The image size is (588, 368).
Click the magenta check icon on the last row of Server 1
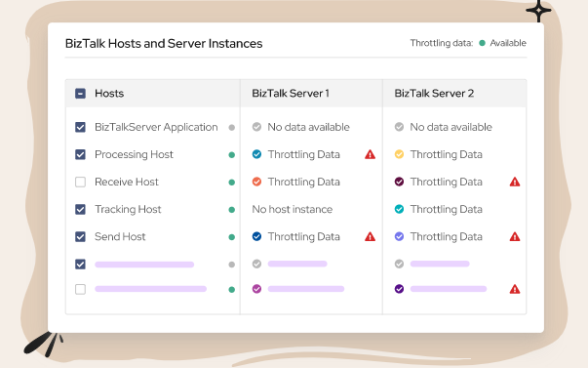click(x=256, y=289)
